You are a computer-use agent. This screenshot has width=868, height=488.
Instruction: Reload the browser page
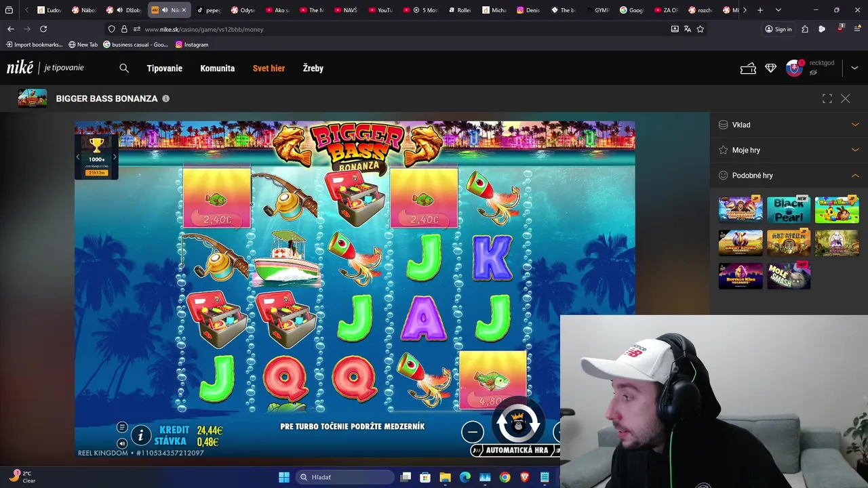coord(43,29)
